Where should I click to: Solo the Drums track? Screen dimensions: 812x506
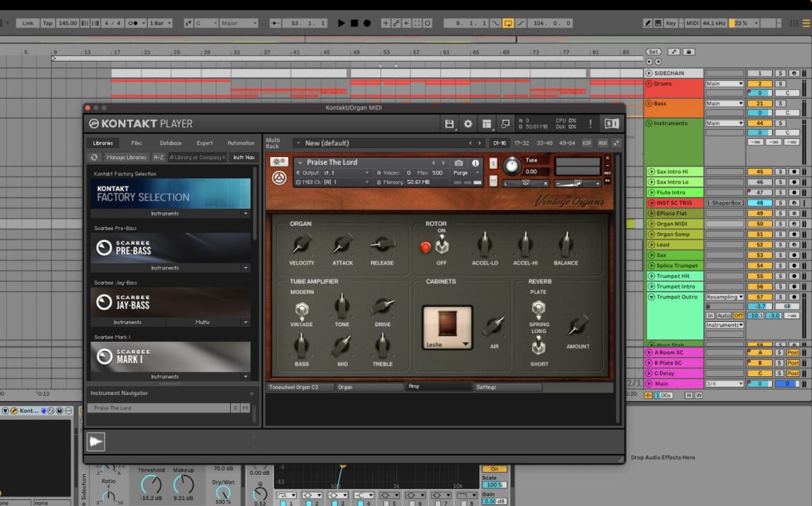click(780, 84)
